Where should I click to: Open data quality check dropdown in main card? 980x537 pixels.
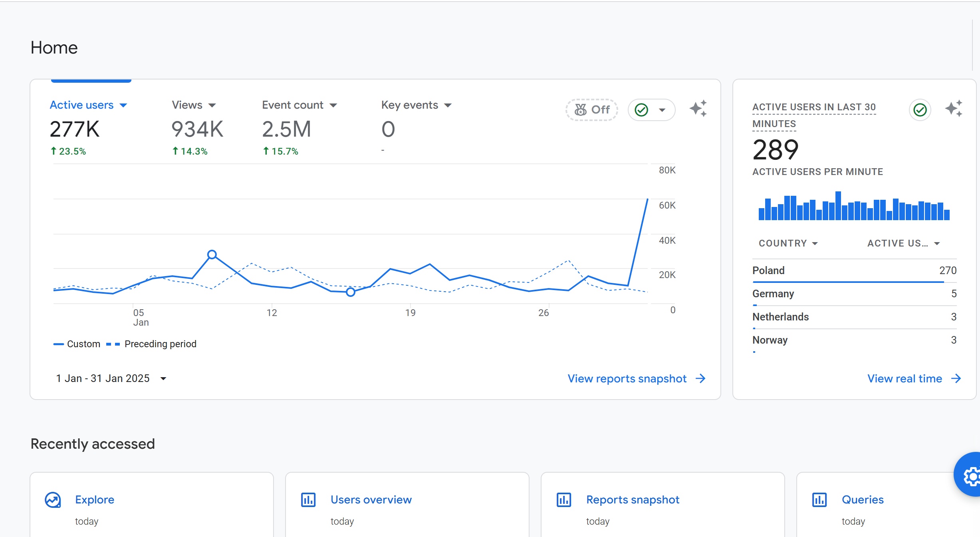662,110
